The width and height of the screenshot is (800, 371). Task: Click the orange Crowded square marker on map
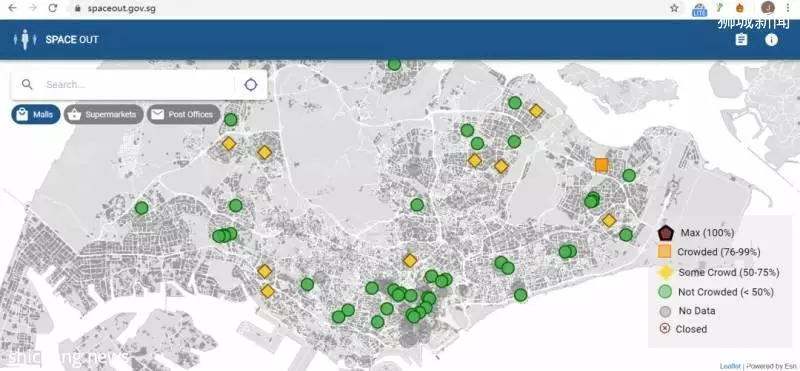[602, 165]
